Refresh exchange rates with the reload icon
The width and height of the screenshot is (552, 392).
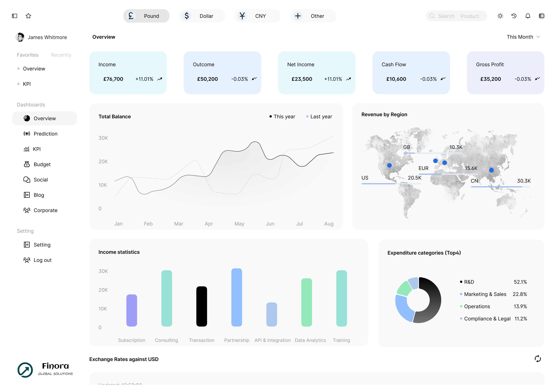[537, 359]
